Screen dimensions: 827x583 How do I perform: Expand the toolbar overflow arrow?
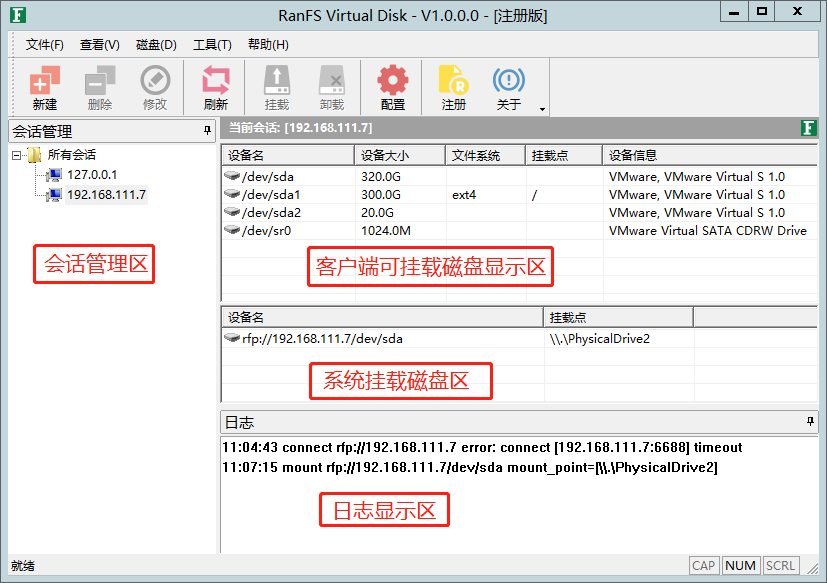[x=542, y=109]
